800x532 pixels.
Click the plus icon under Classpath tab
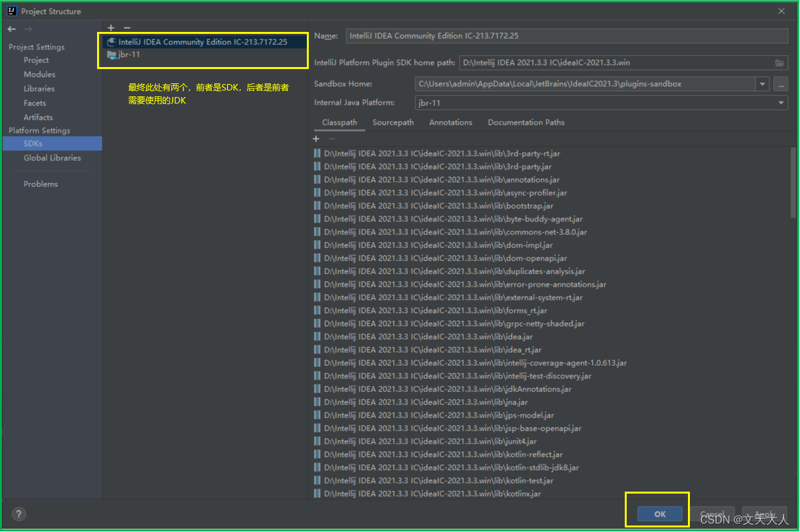tap(316, 139)
